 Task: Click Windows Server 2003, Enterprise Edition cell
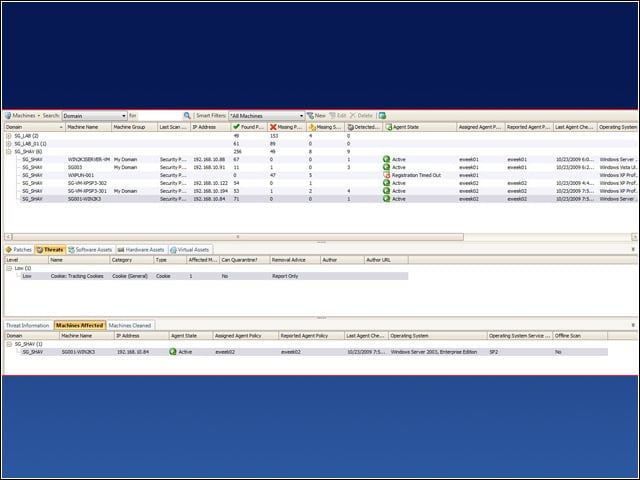[434, 352]
